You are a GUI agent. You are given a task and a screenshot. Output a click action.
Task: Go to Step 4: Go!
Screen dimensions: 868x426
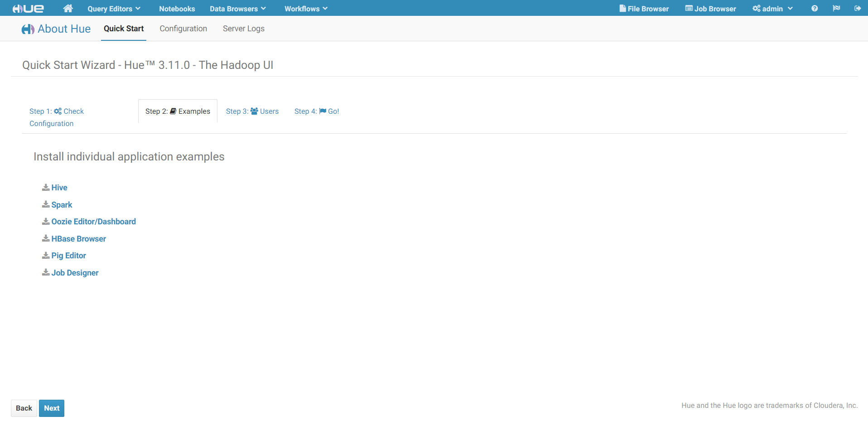pyautogui.click(x=317, y=111)
